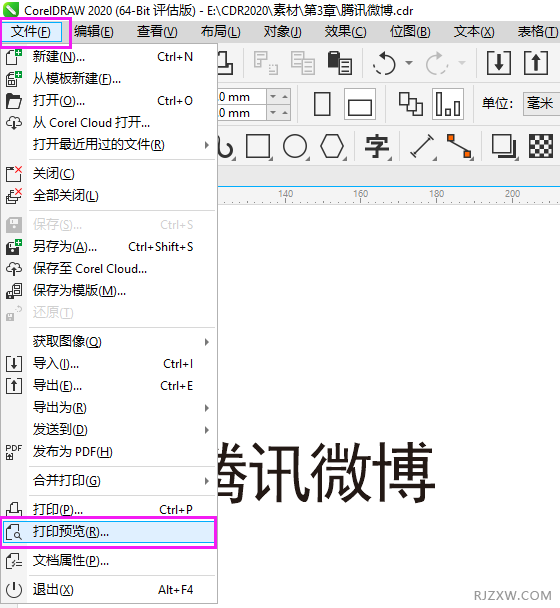The height and width of the screenshot is (608, 560).
Task: Expand the Send To submenu
Action: [x=207, y=430]
